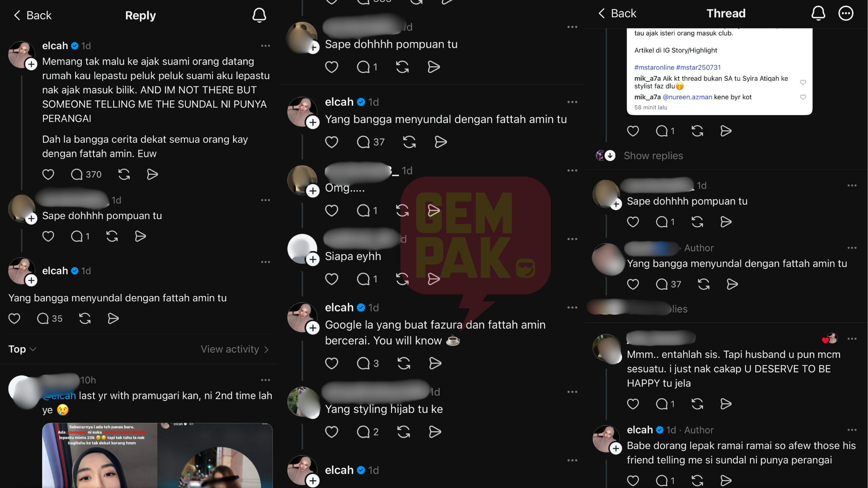Image resolution: width=868 pixels, height=488 pixels.
Task: Follow elcah via avatar plus badge on top post
Action: (x=31, y=65)
